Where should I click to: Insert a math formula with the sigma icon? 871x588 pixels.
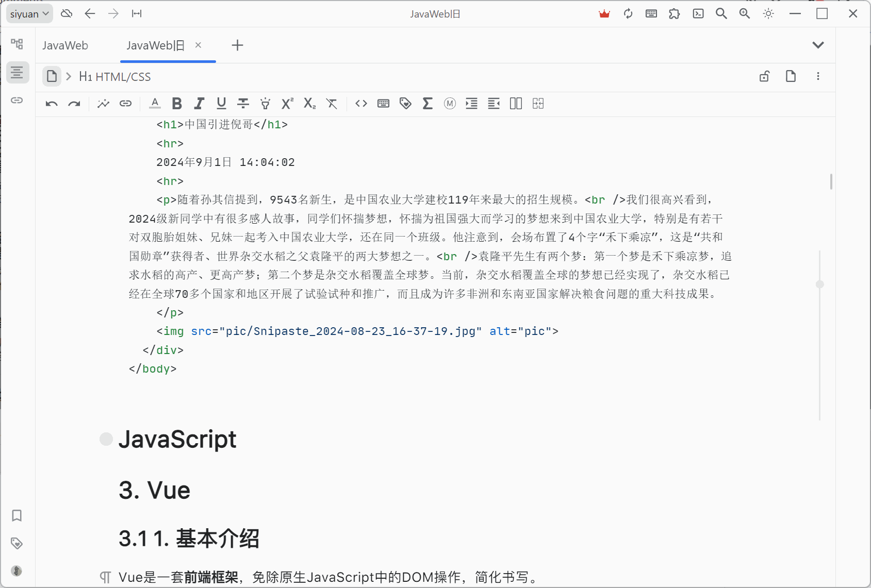click(x=427, y=104)
